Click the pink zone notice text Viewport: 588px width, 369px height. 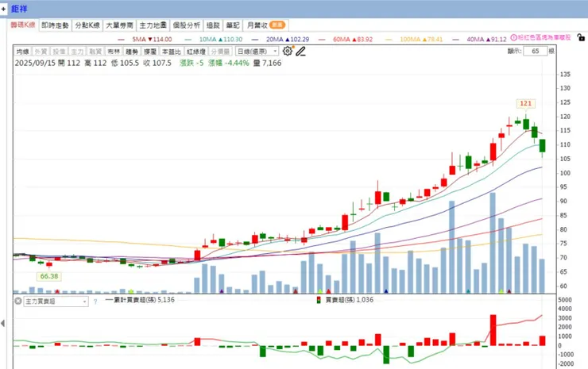point(544,37)
